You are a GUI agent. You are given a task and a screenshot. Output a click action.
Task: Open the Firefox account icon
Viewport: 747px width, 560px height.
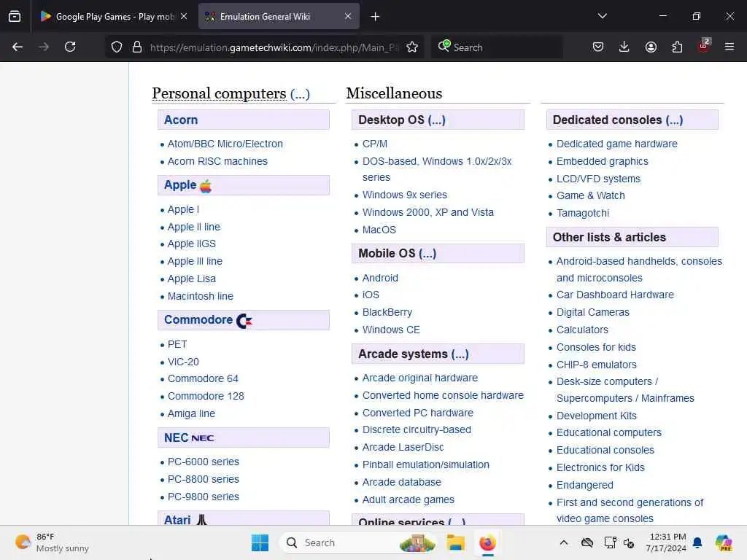tap(651, 47)
